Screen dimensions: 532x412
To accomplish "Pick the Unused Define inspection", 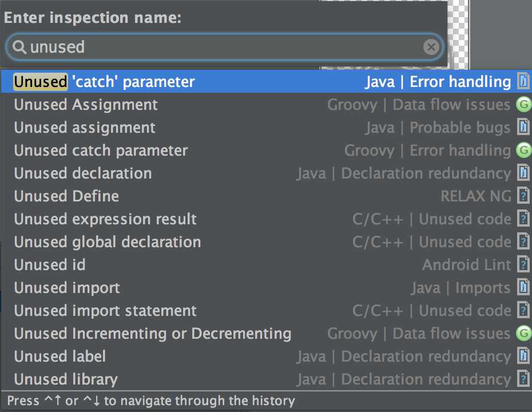I will (x=66, y=196).
